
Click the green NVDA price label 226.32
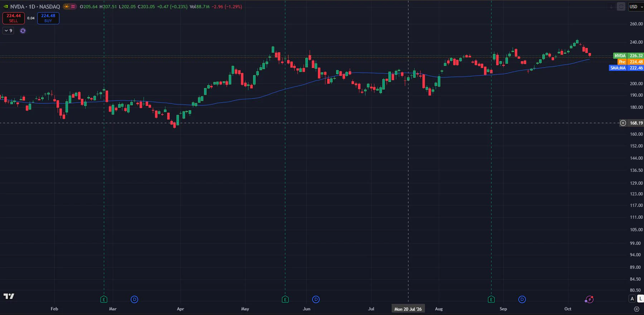(x=628, y=56)
